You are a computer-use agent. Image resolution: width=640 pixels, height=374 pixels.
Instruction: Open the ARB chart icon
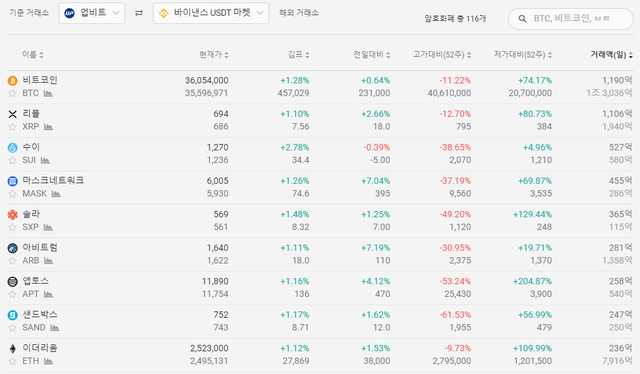click(x=48, y=261)
